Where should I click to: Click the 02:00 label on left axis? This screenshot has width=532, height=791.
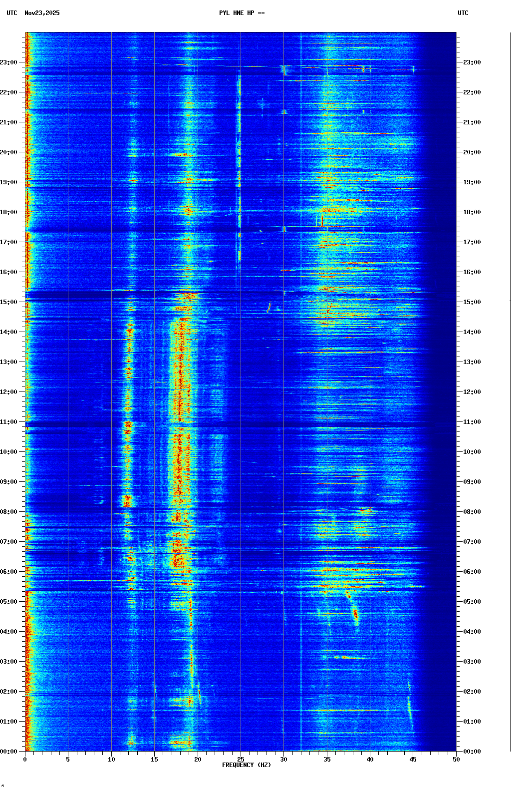click(9, 692)
